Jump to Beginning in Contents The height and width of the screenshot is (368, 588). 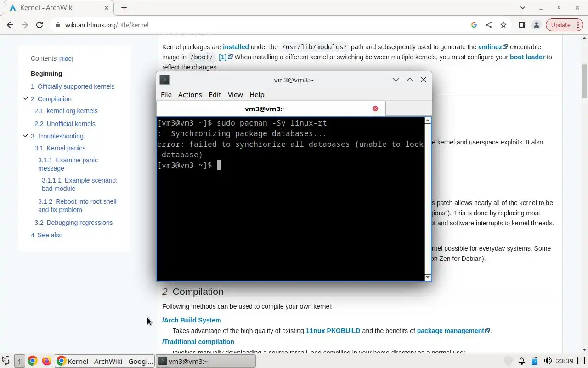[46, 74]
